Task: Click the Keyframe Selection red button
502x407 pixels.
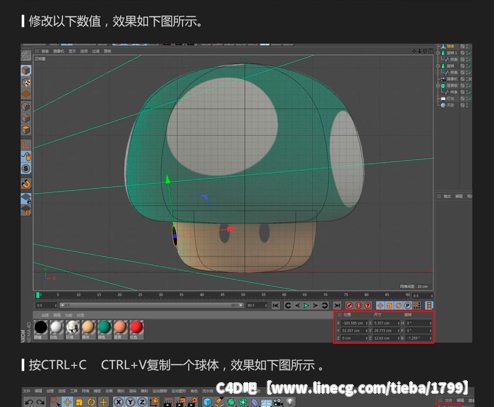Action: (368, 305)
